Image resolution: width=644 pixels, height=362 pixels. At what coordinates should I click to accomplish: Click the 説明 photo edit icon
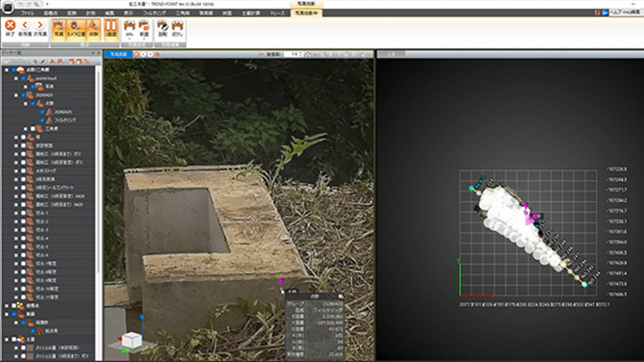[162, 29]
